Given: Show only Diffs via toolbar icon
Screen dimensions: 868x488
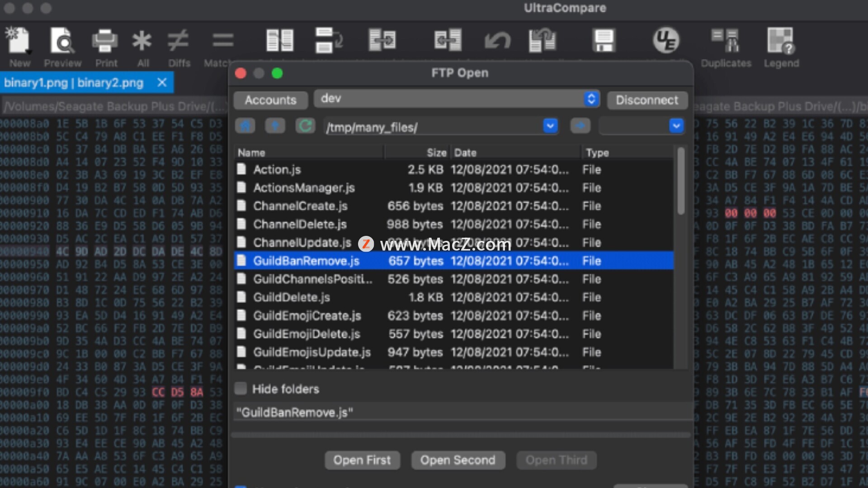Looking at the screenshot, I should tap(178, 41).
